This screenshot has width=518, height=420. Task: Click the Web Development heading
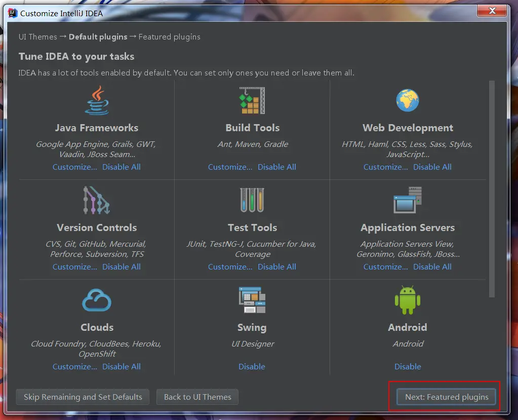[x=408, y=128]
